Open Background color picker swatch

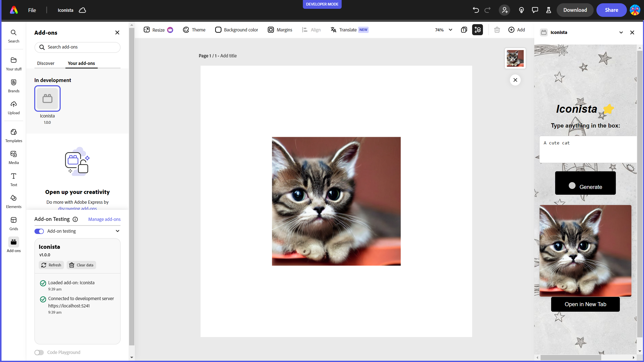pyautogui.click(x=218, y=30)
